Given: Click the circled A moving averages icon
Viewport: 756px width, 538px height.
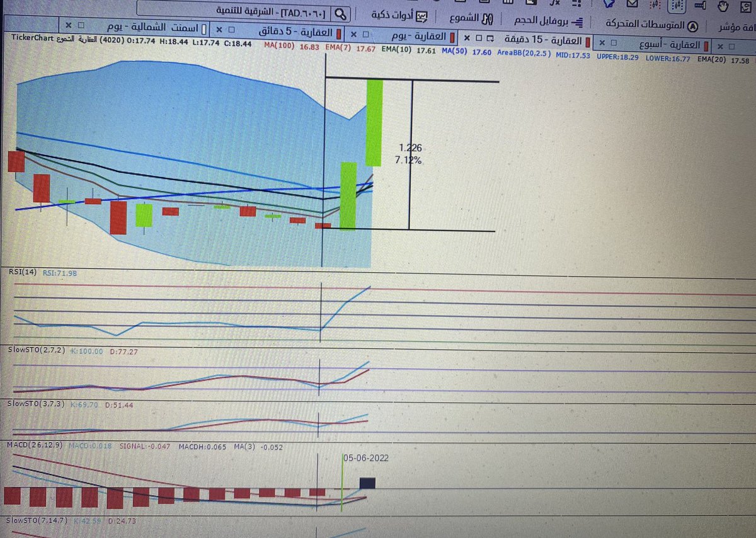Looking at the screenshot, I should point(694,26).
